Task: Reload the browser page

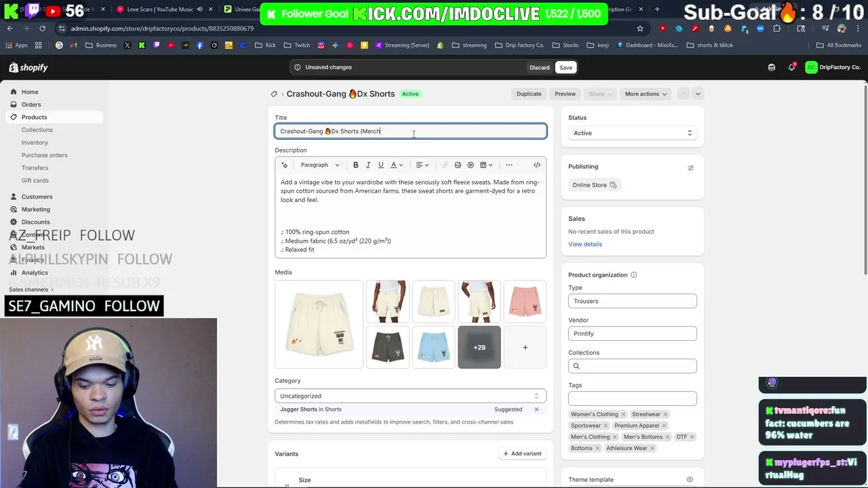Action: [x=42, y=28]
